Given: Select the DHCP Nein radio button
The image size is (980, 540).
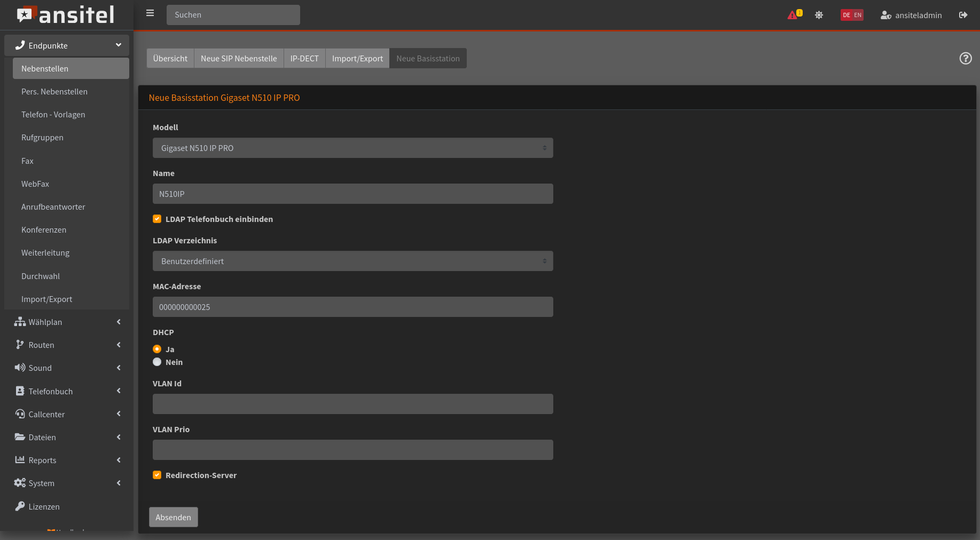Looking at the screenshot, I should tap(157, 362).
